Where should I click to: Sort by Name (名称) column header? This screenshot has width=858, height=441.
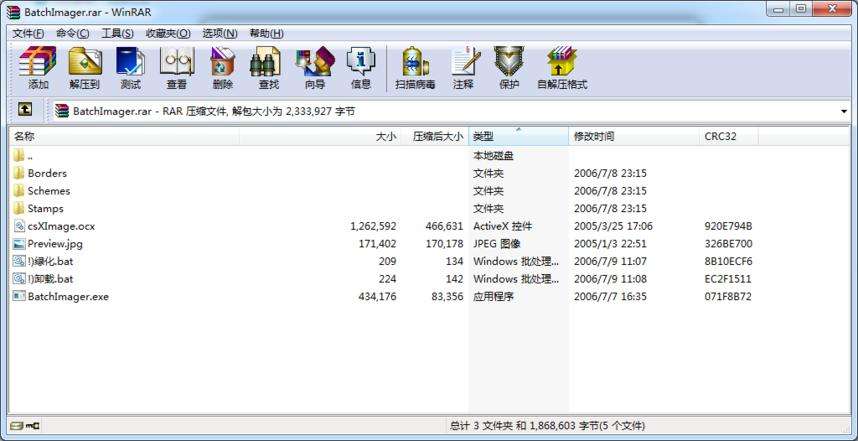tap(124, 136)
